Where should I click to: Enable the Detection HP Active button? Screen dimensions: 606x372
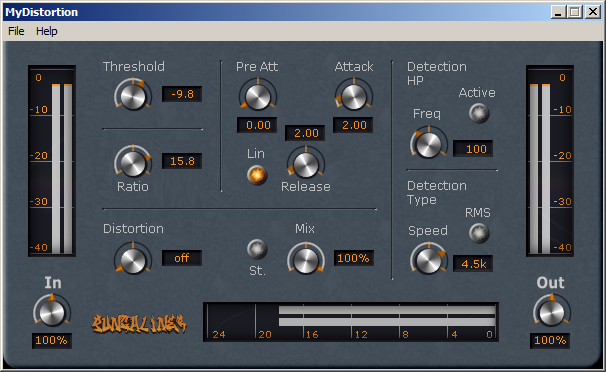click(479, 113)
